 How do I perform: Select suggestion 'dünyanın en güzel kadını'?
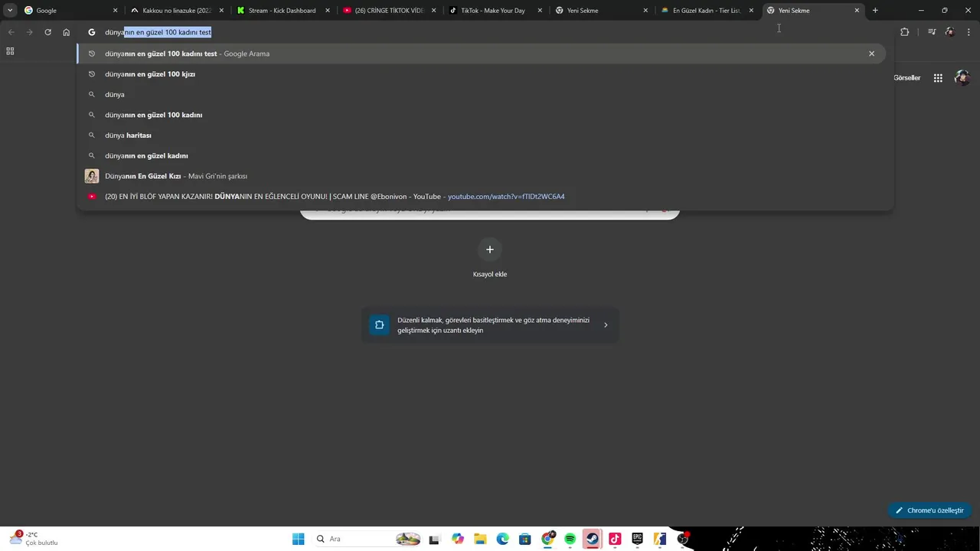[x=481, y=155]
